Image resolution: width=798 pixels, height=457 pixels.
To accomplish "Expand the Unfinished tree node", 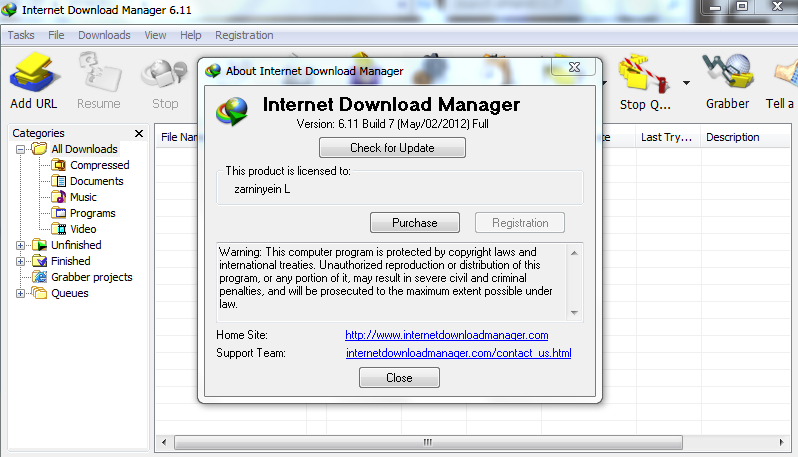I will tap(20, 245).
